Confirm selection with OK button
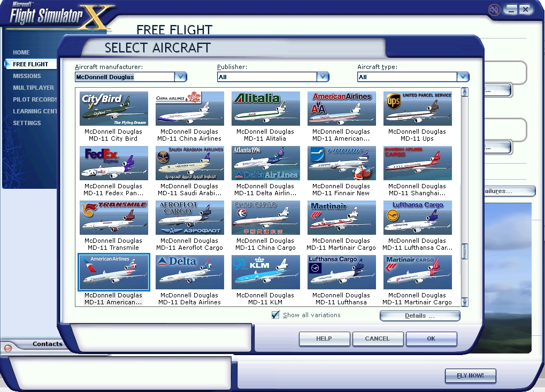This screenshot has width=545, height=392. pos(431,339)
